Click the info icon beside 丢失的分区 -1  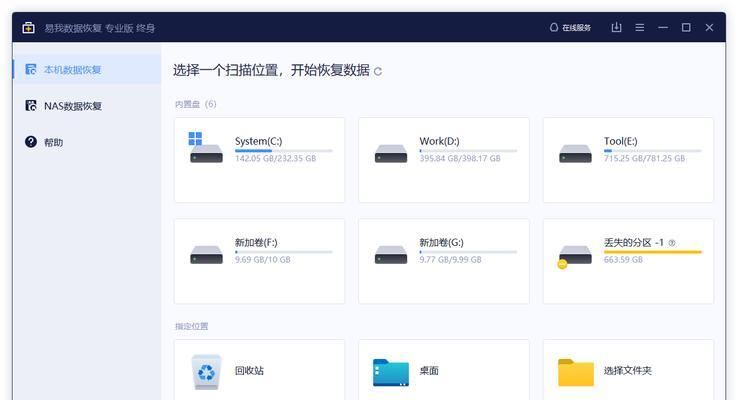tap(672, 243)
